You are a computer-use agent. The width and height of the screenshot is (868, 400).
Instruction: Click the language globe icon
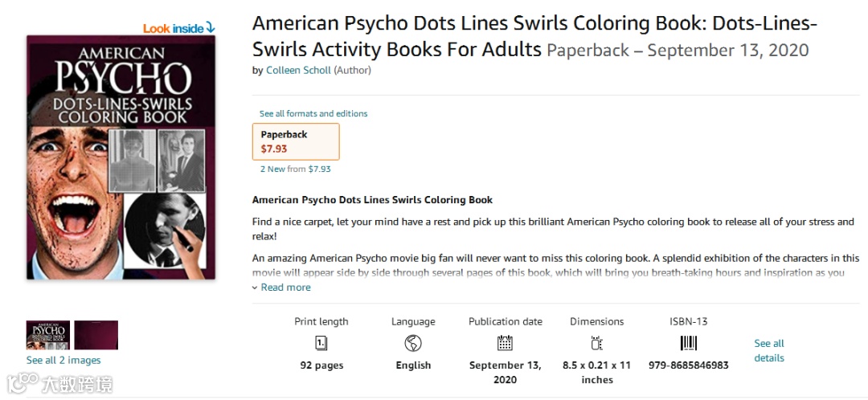pos(413,344)
